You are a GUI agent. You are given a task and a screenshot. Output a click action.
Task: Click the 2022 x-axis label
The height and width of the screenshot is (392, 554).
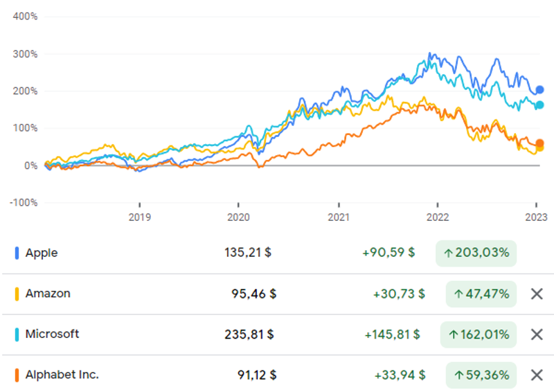click(x=438, y=217)
